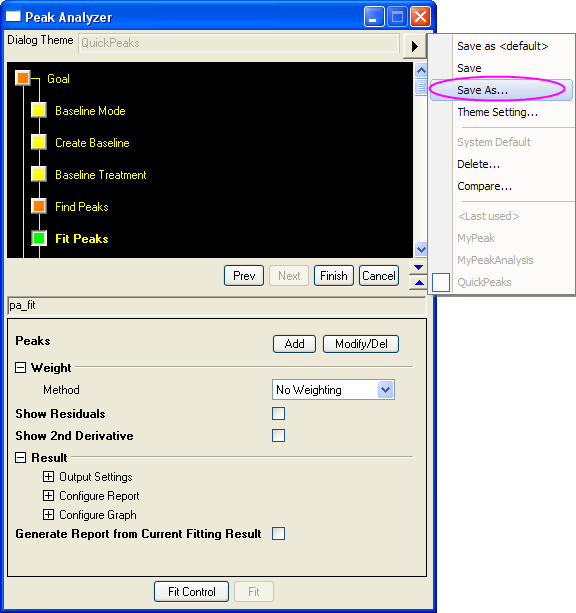Open Fit Control

192,591
